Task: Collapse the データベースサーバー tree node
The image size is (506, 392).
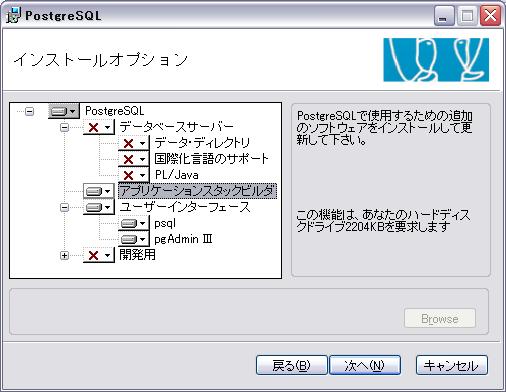Action: [64, 127]
